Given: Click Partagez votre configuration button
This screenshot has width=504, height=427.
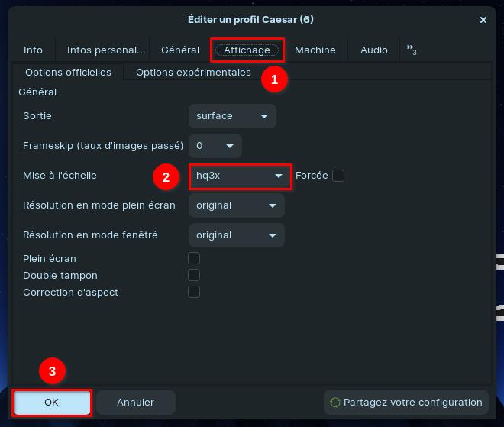Looking at the screenshot, I should tap(406, 403).
